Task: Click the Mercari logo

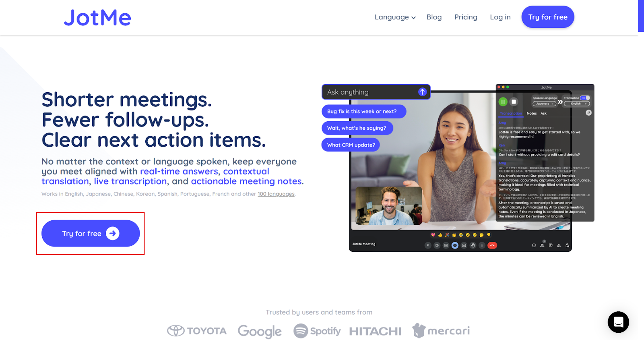Action: tap(441, 330)
